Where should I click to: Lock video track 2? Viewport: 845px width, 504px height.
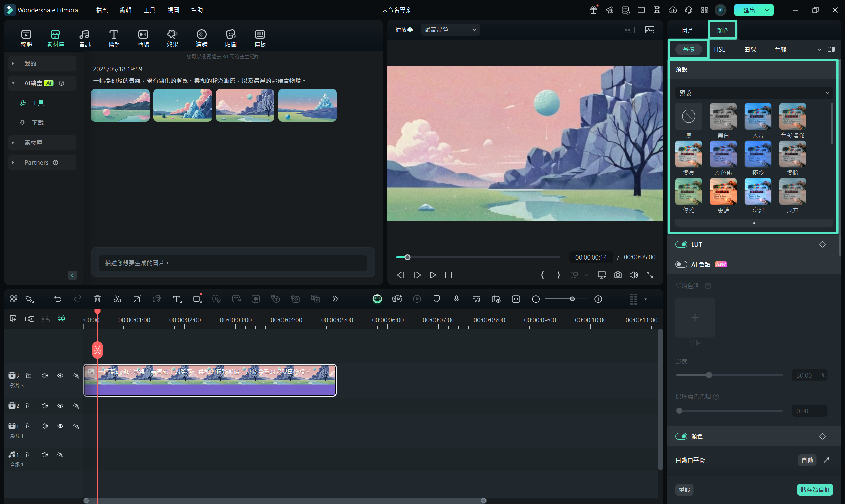pos(29,406)
